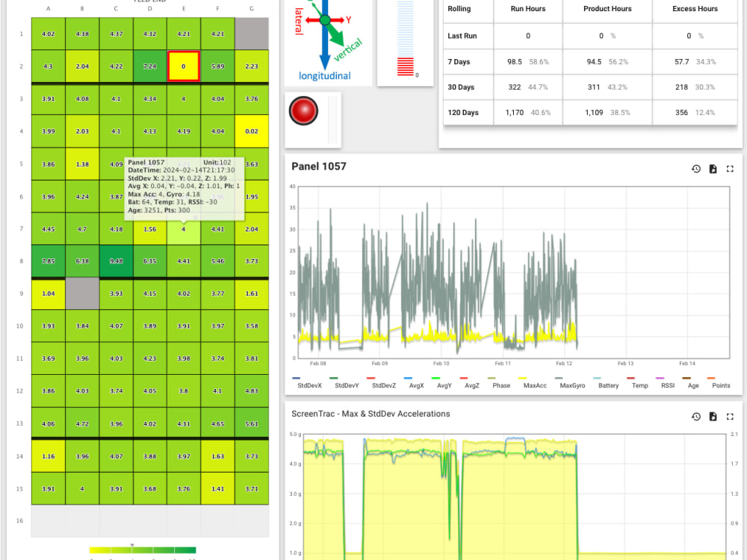Select gray inactive cell in row 1
The height and width of the screenshot is (560, 747).
pos(252,34)
